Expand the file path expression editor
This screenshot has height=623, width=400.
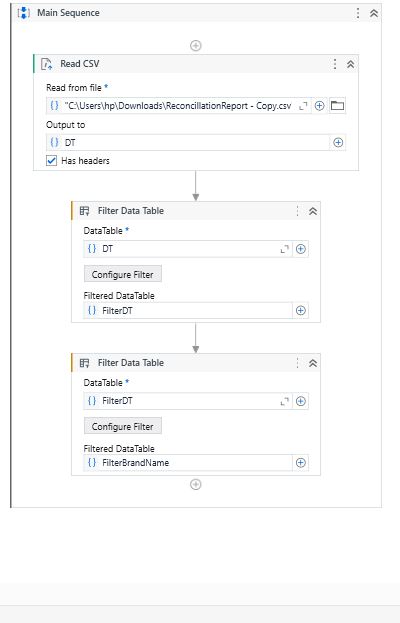pyautogui.click(x=303, y=106)
